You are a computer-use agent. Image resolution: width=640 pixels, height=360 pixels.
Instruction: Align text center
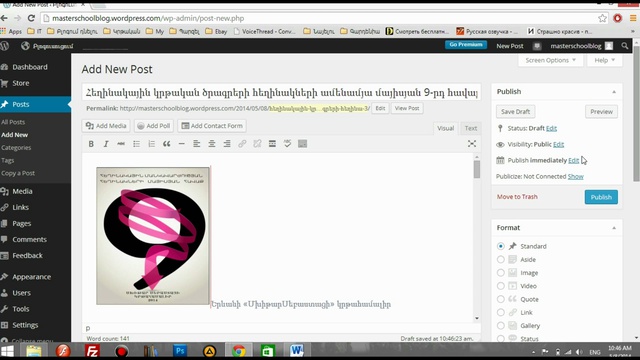click(212, 144)
